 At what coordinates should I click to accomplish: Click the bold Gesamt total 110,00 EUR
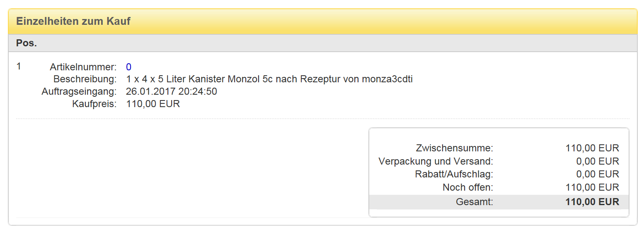coord(592,202)
